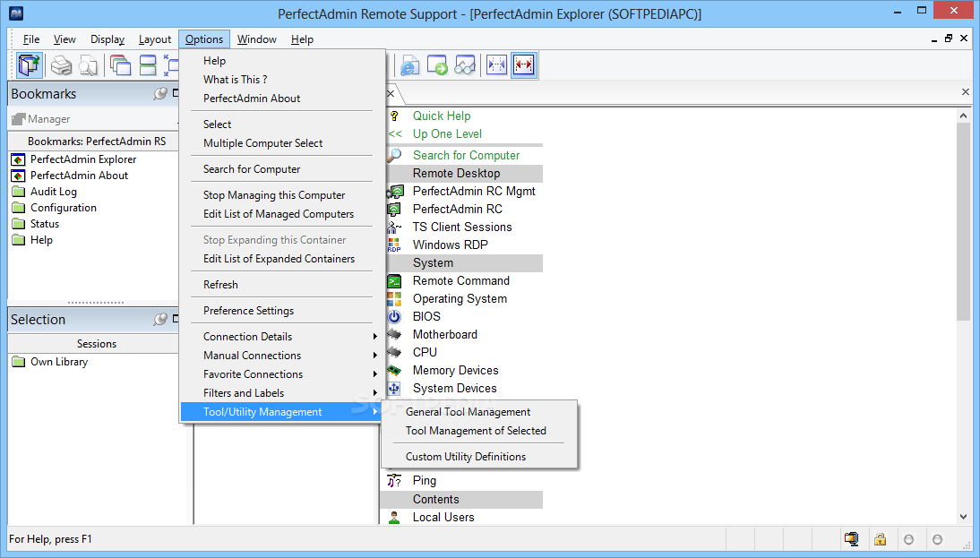Pin the Bookmarks panel with pushpin icon
The image size is (980, 558).
click(160, 94)
